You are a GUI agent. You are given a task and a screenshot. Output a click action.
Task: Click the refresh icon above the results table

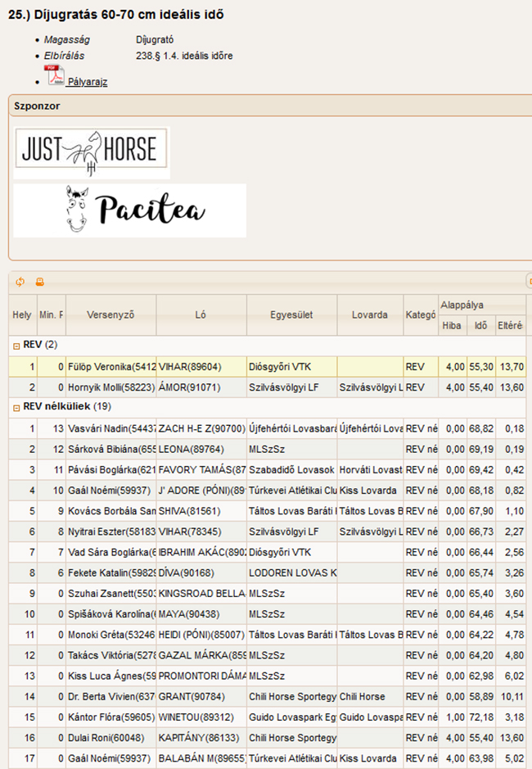tap(20, 282)
